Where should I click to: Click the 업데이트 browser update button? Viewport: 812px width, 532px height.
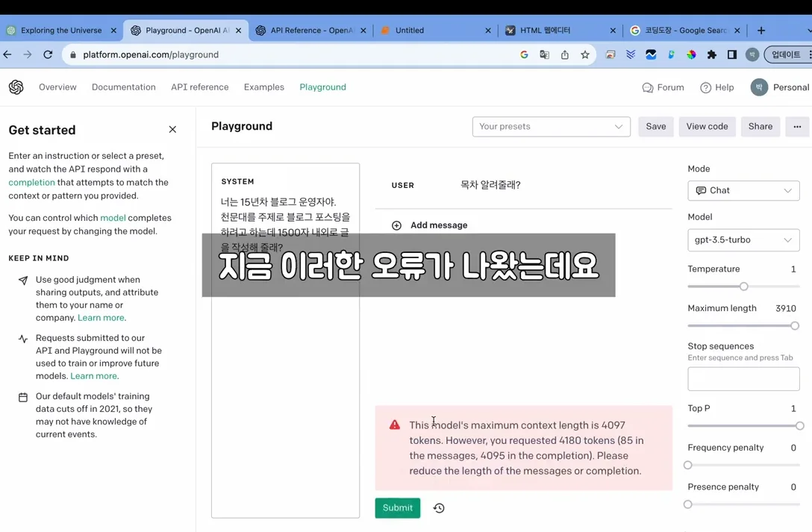coord(785,54)
